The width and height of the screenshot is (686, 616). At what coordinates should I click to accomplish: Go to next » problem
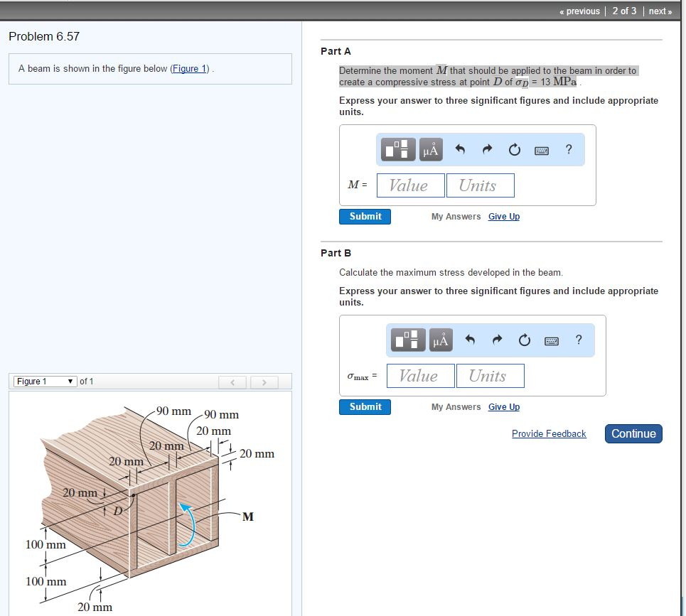tap(660, 11)
